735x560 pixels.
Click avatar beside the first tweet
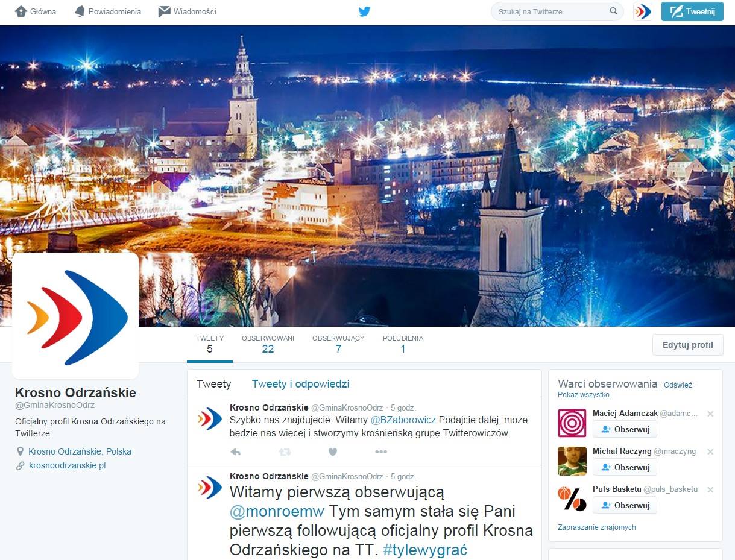(x=210, y=418)
